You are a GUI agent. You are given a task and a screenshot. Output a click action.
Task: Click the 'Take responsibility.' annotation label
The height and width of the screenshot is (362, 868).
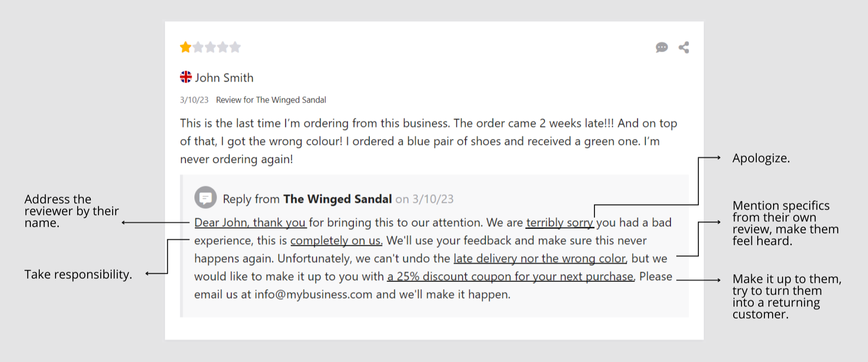(x=78, y=274)
